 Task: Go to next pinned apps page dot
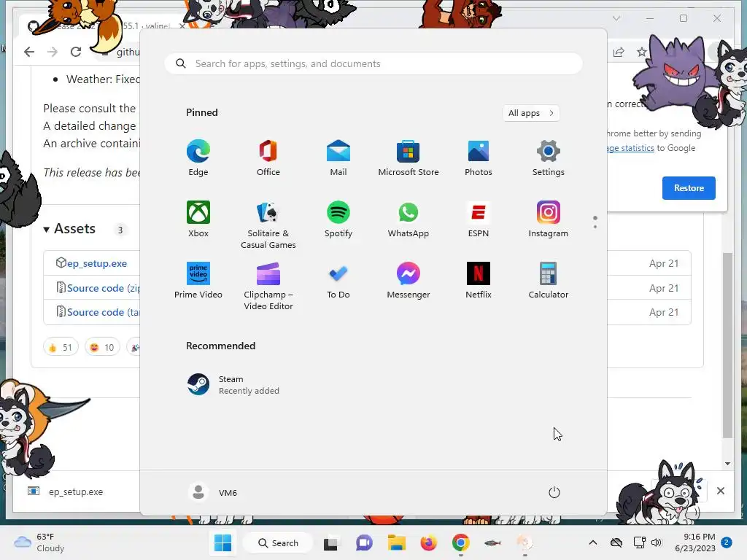595,227
